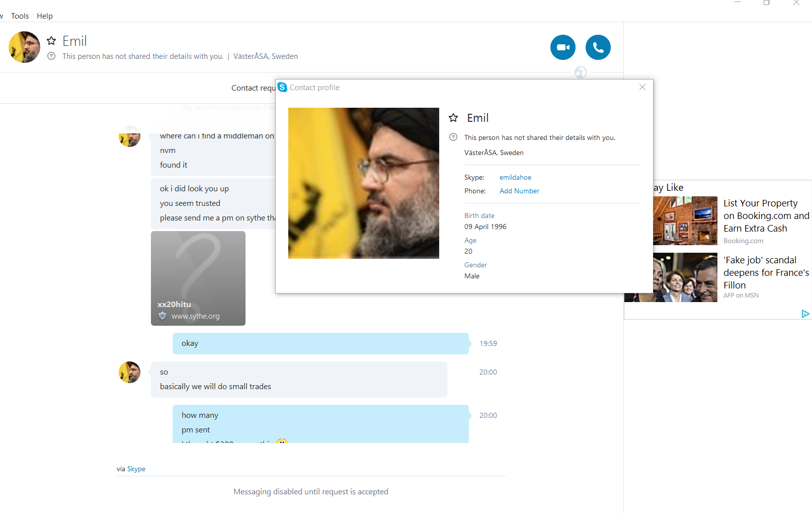Maximize the Skype window

click(767, 3)
